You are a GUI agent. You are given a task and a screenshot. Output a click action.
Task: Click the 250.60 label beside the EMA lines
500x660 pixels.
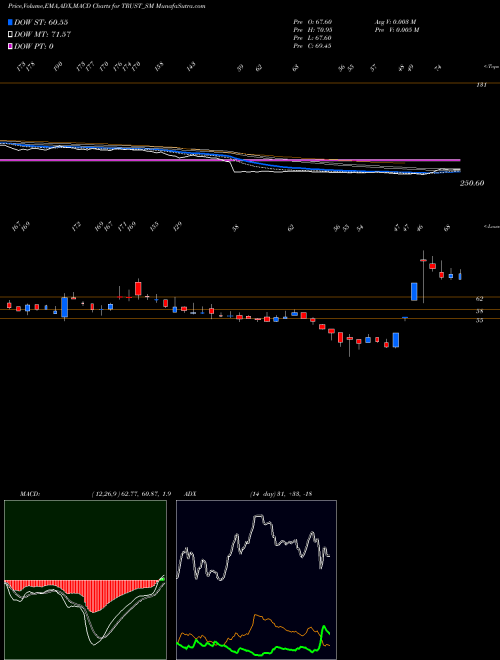(472, 183)
